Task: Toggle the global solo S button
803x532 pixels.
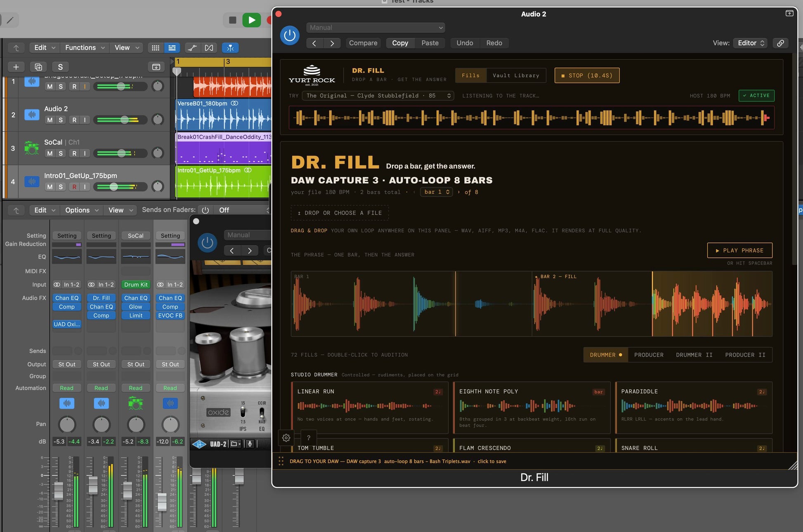Action: click(x=60, y=67)
